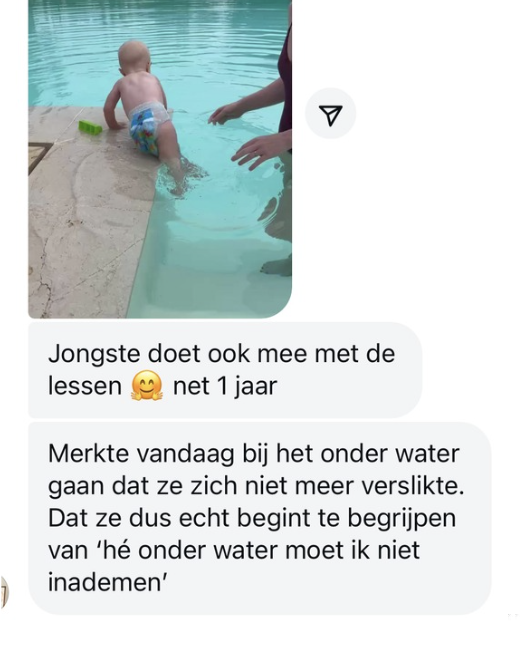
Task: Click the words 'net 1 jaar'
Action: [225, 387]
